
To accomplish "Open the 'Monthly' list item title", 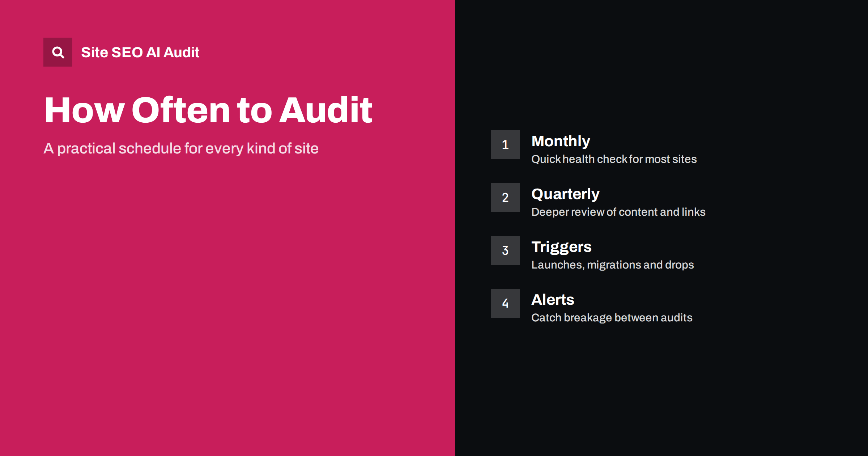I will [x=561, y=141].
